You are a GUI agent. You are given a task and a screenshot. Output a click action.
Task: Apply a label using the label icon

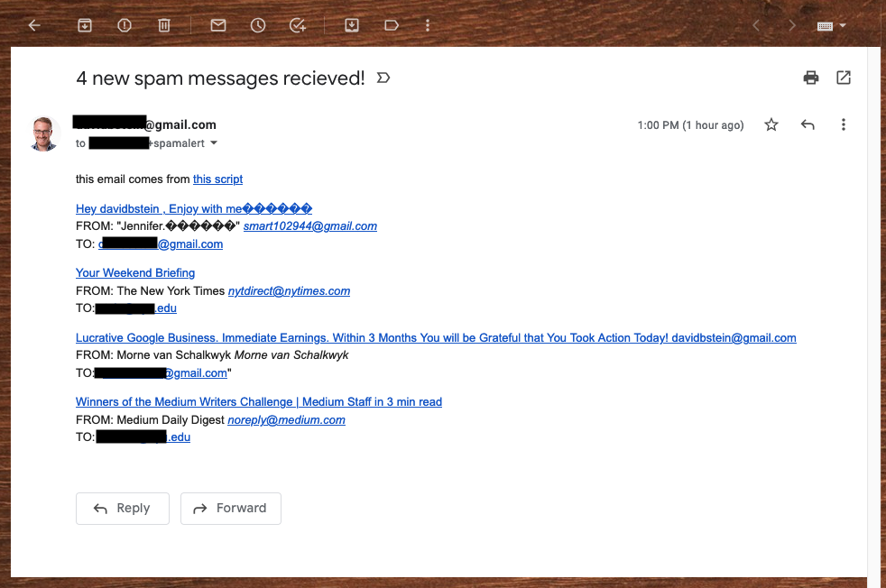coord(391,25)
